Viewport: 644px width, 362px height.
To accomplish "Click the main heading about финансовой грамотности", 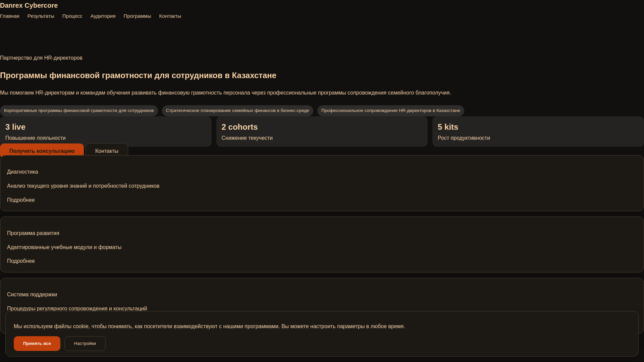I will 138,75.
